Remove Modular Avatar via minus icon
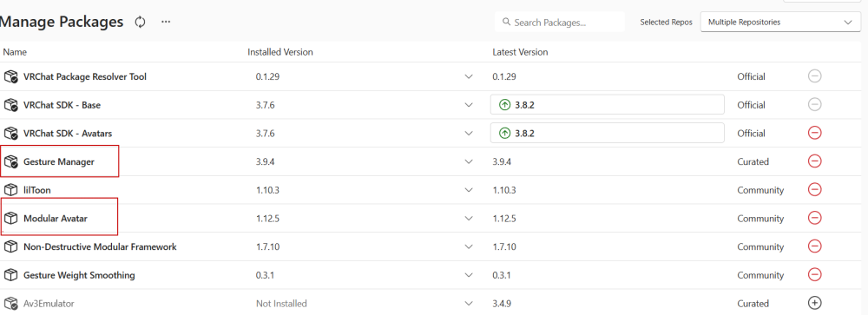 pos(814,218)
